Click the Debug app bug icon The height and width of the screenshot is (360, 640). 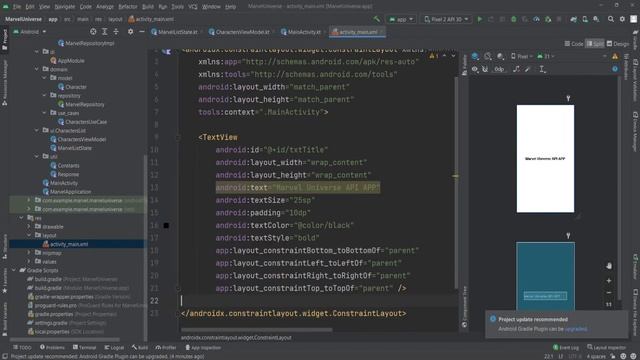[x=513, y=19]
